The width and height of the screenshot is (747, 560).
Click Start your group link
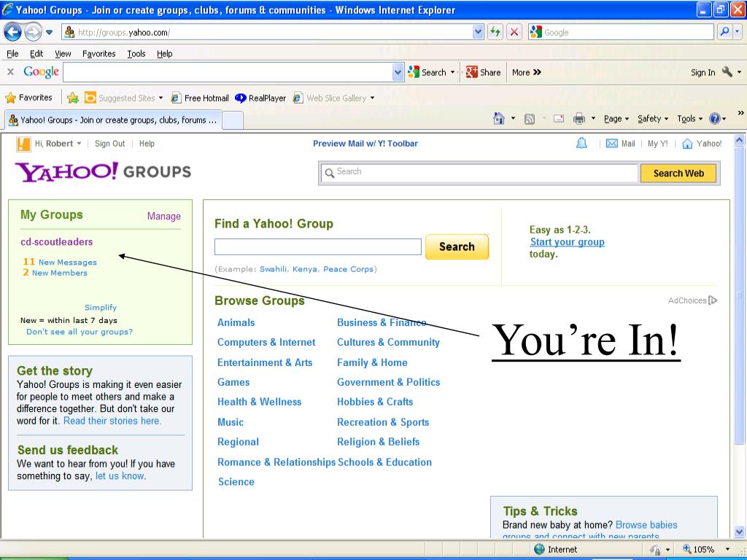coord(567,241)
